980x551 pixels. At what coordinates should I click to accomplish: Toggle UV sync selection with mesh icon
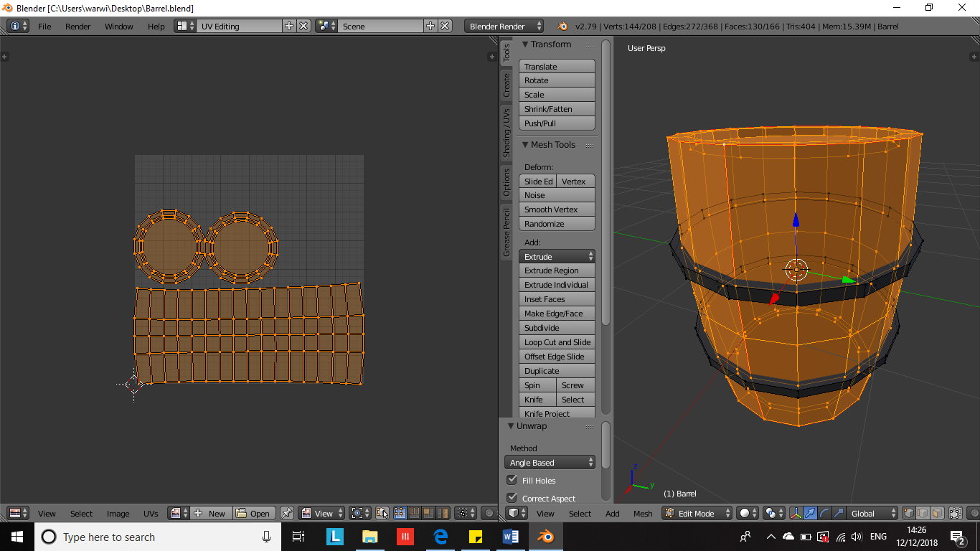coord(382,513)
